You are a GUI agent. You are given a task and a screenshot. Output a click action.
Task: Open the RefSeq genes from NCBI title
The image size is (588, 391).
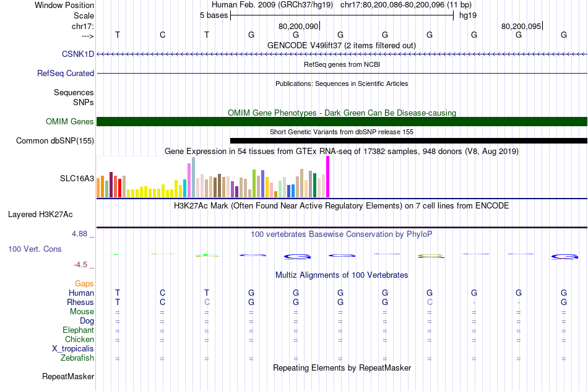[x=342, y=64]
